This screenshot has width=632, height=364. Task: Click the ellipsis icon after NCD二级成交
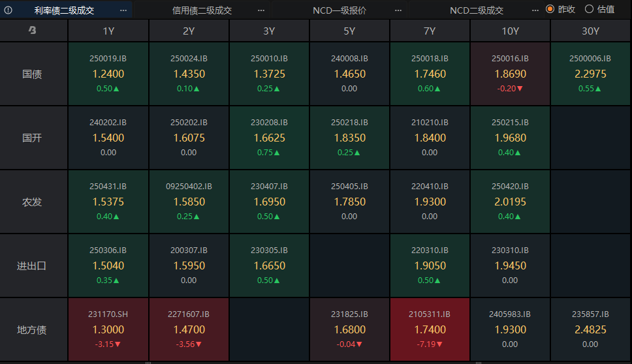[x=535, y=10]
